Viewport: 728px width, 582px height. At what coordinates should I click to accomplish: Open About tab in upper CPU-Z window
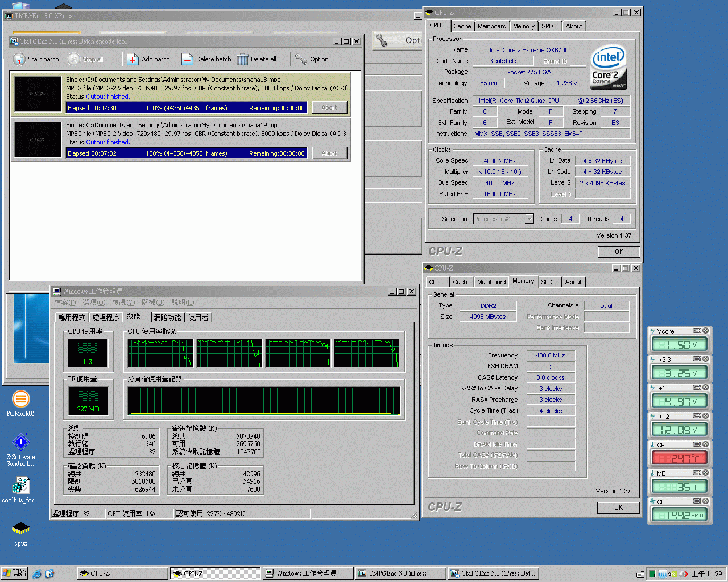tap(574, 26)
